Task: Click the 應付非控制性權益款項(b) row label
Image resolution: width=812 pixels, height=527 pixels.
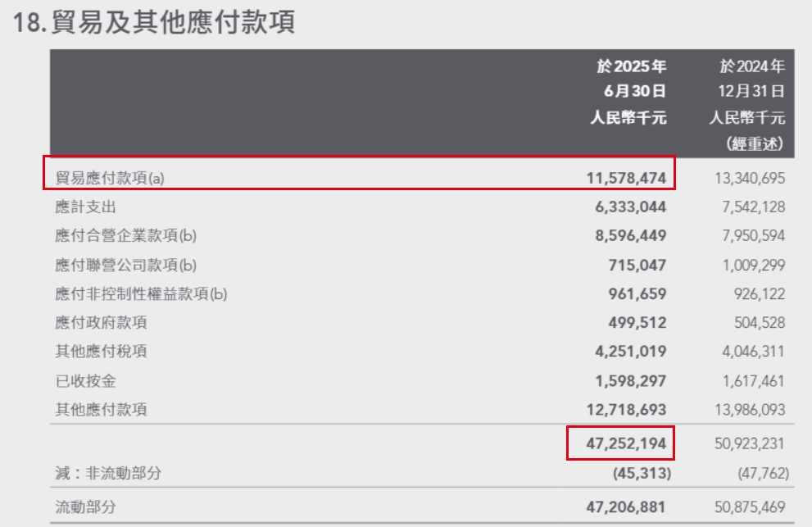Action: (x=141, y=293)
